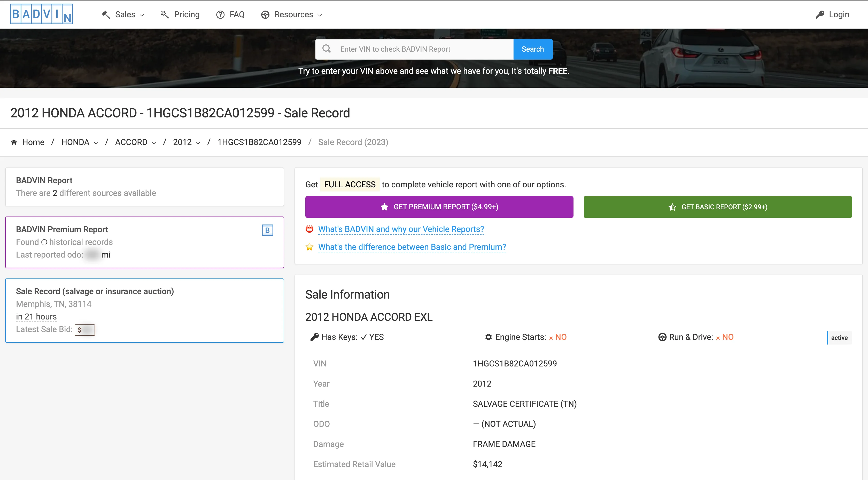Click Get Premium Report button

pos(439,207)
